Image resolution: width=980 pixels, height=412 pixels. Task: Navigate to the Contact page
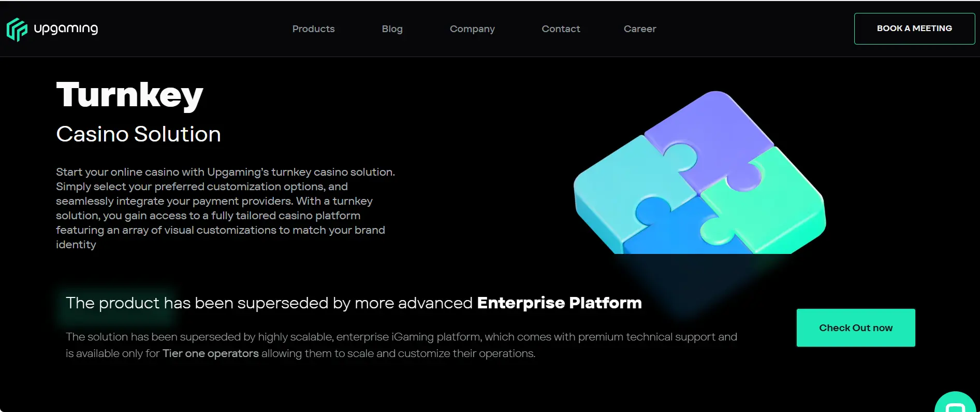click(561, 29)
